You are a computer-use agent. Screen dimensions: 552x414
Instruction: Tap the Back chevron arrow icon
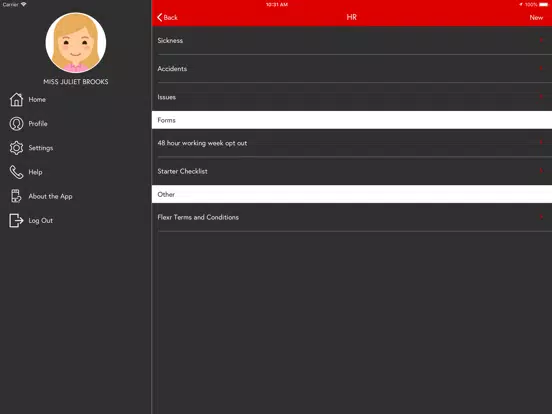(159, 17)
